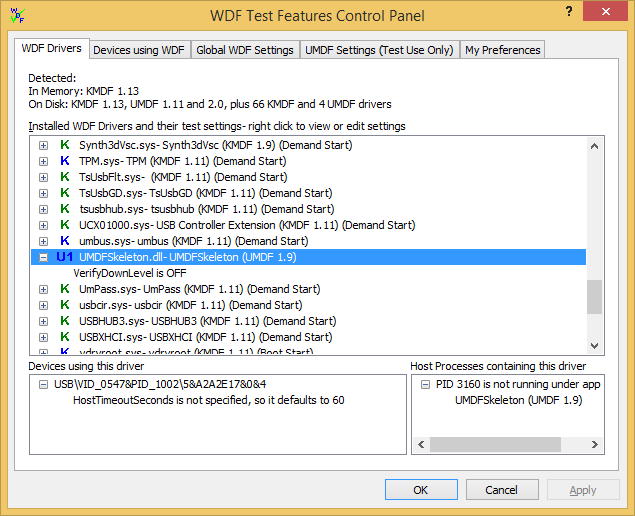Screen dimensions: 635x516
Task: Expand the TsUsbGD.sys driver node
Action: coord(43,194)
